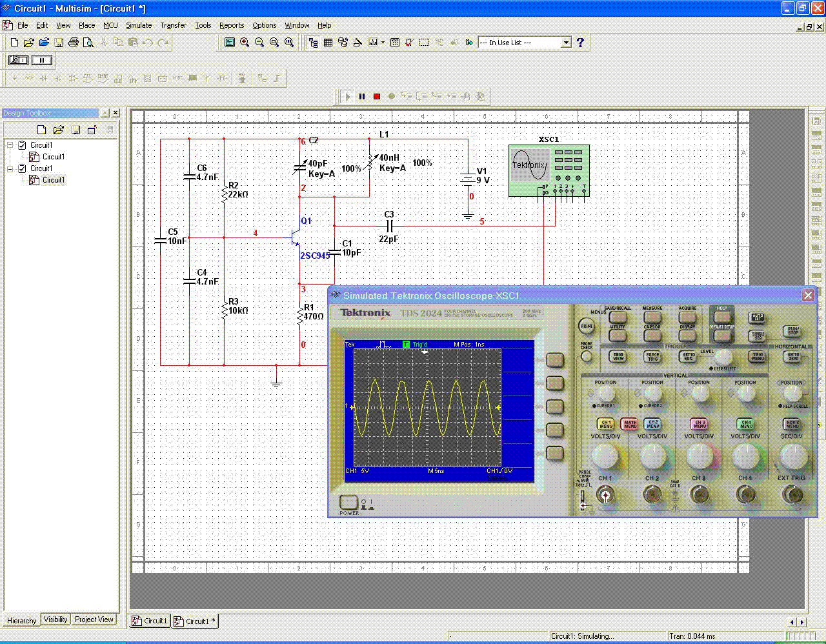Click the MEASURE menu button on scope

point(652,317)
